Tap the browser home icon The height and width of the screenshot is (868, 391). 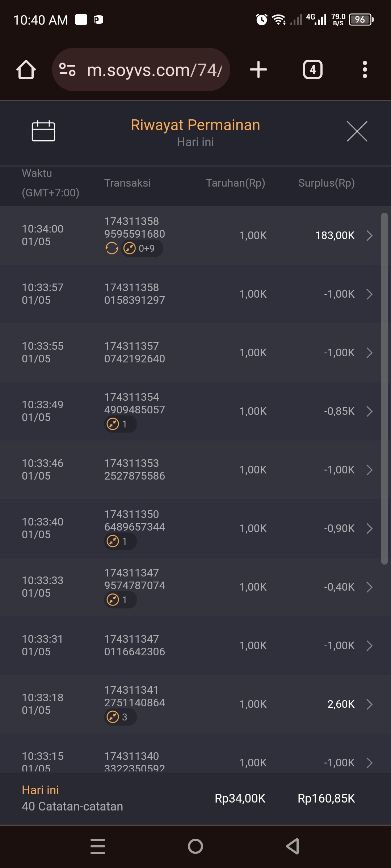(26, 69)
